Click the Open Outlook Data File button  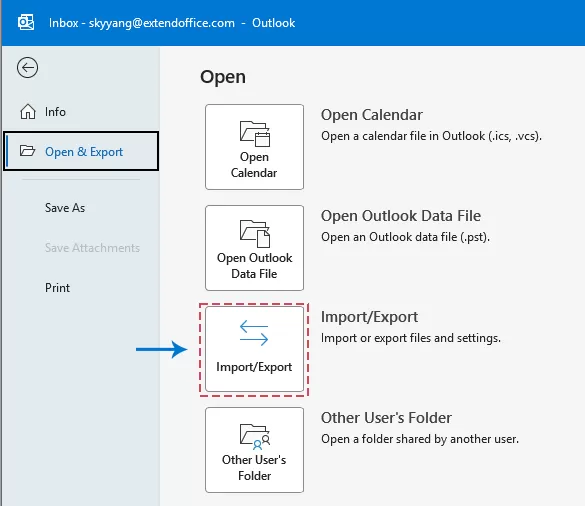click(x=254, y=248)
